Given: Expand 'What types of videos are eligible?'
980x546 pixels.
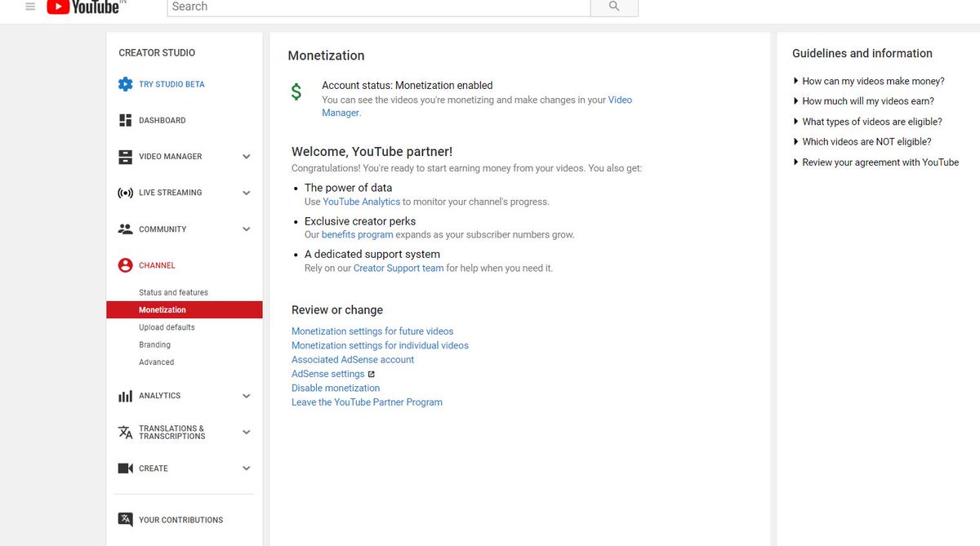Looking at the screenshot, I should (867, 122).
